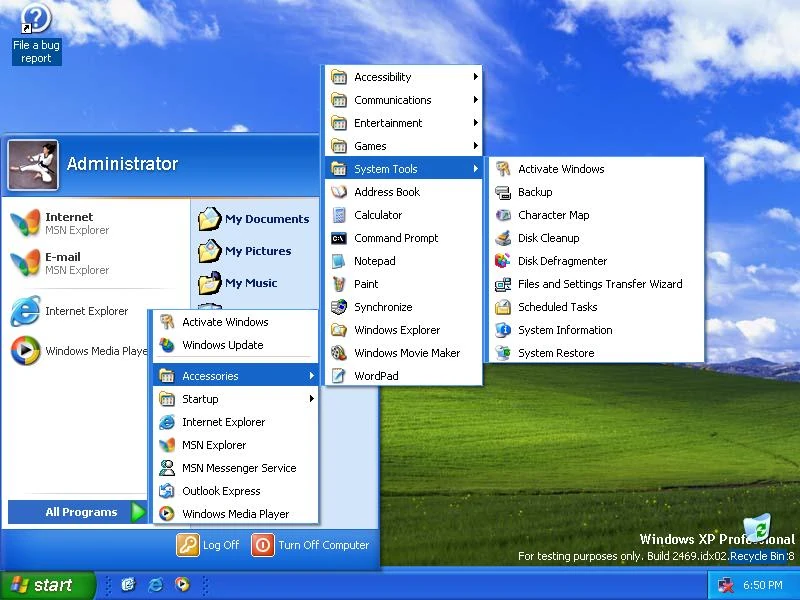Open the Recycle Bin on the desktop
This screenshot has height=600, width=800.
click(x=760, y=527)
